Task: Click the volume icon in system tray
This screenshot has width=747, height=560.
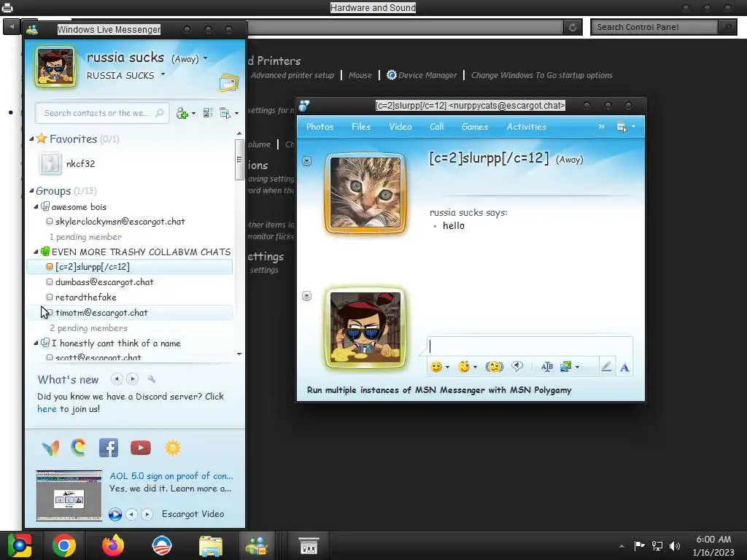Action: point(675,545)
